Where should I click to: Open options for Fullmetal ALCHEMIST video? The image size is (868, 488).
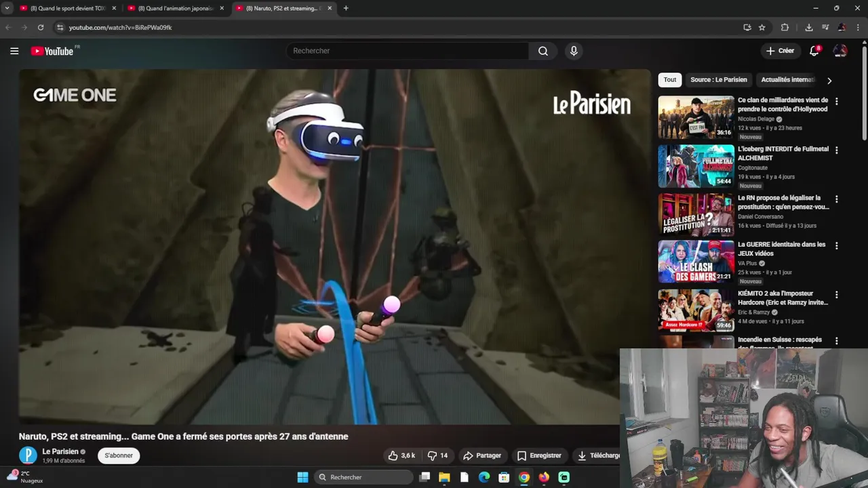click(x=836, y=150)
